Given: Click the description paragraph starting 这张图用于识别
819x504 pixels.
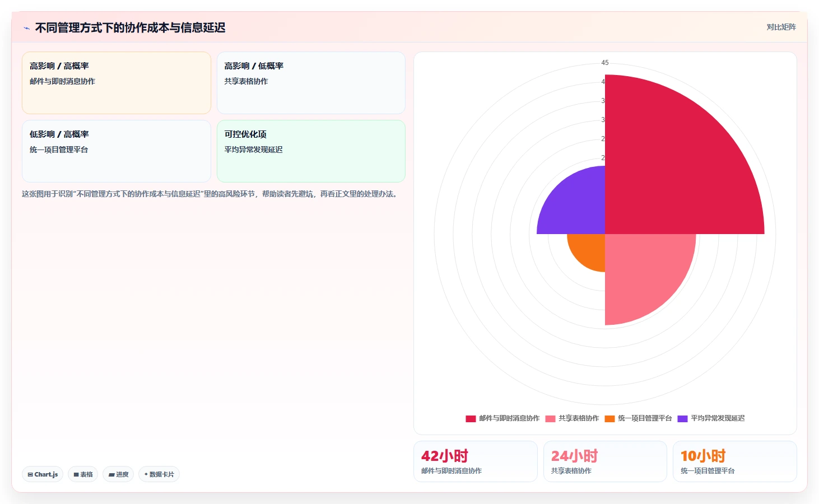Looking at the screenshot, I should (x=210, y=194).
